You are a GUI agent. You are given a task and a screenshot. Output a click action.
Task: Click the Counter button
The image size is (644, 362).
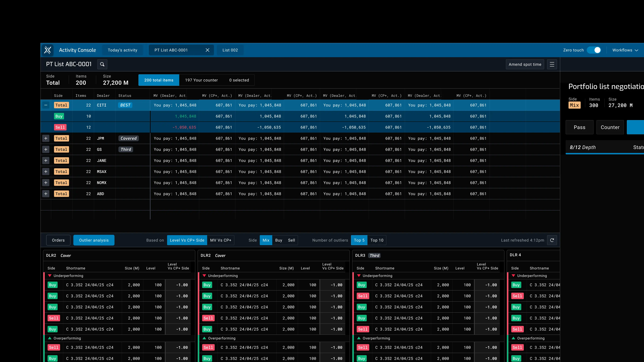(610, 127)
